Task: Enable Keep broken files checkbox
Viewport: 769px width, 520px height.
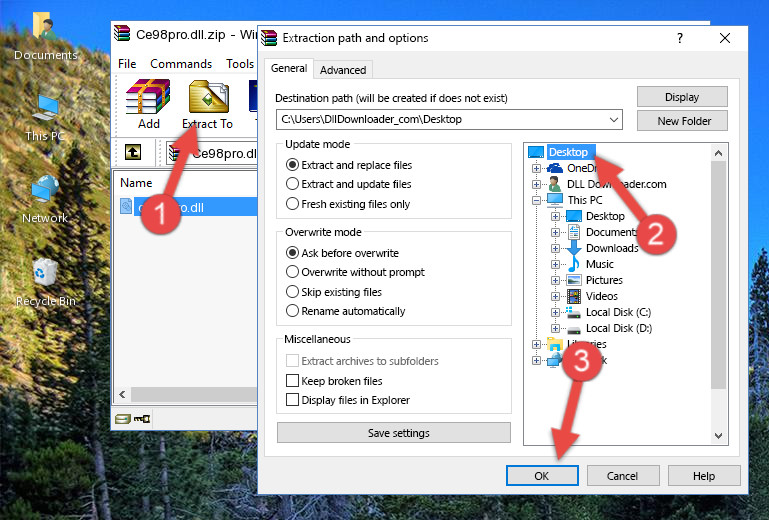Action: (292, 381)
